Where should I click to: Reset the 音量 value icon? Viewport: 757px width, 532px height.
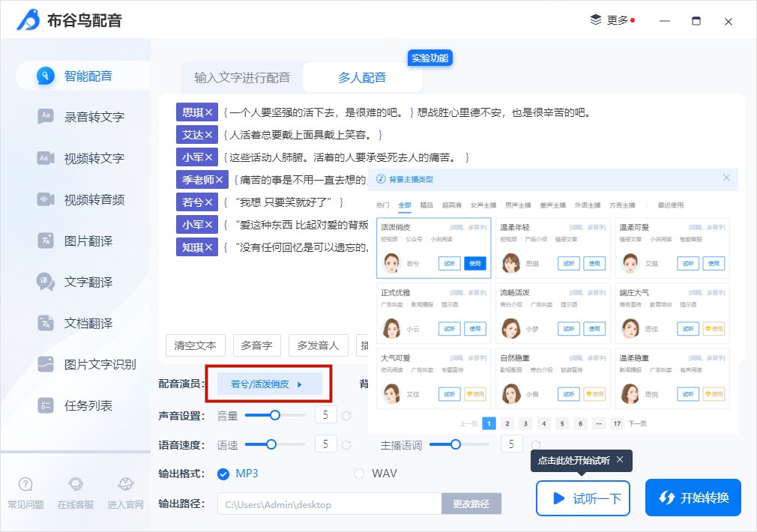tap(346, 416)
